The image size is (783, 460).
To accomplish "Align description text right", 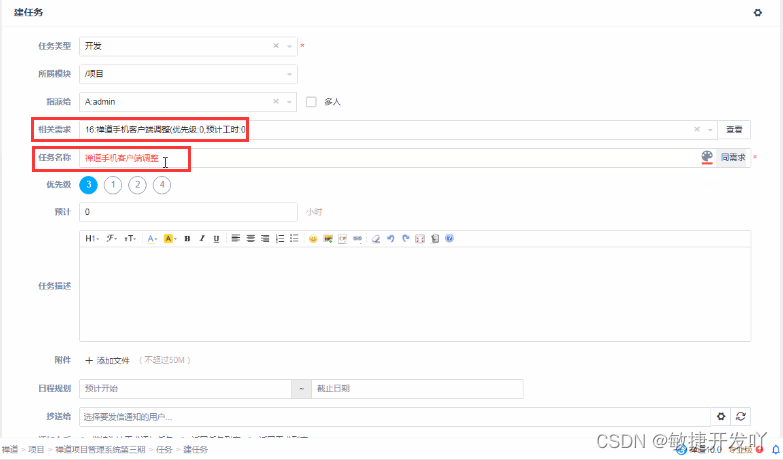I will (265, 239).
